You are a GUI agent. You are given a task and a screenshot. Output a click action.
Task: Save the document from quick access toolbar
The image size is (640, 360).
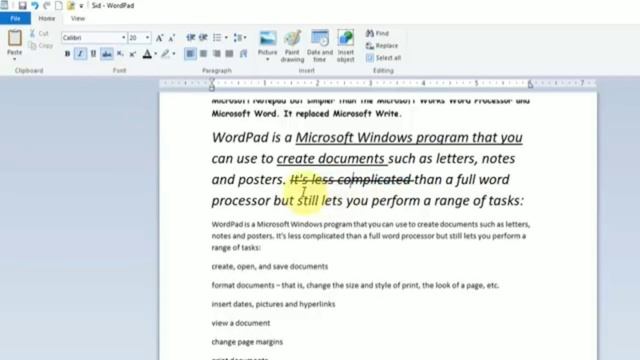tap(22, 5)
